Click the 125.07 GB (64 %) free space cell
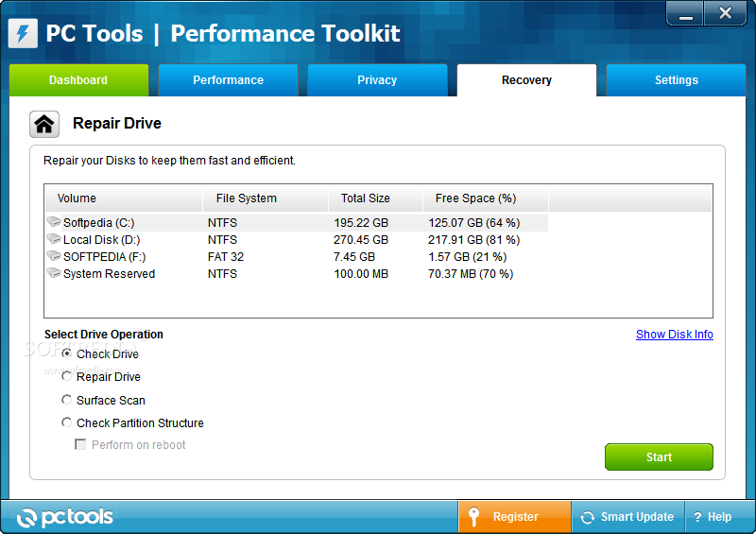756x534 pixels. [x=474, y=222]
